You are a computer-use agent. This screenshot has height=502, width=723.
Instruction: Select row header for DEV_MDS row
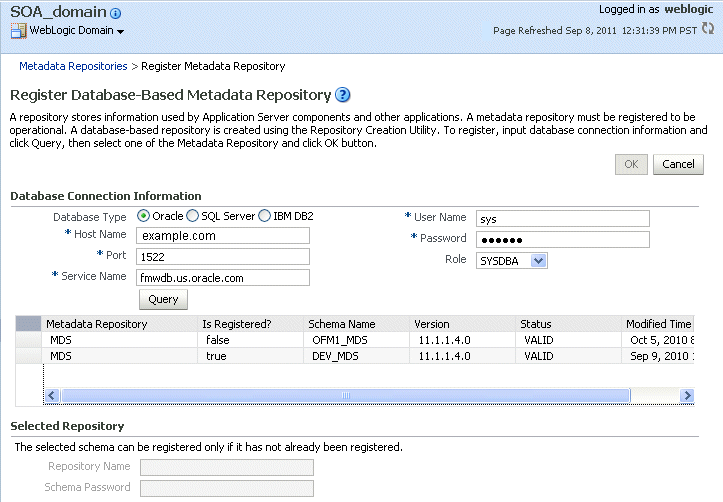tap(29, 356)
